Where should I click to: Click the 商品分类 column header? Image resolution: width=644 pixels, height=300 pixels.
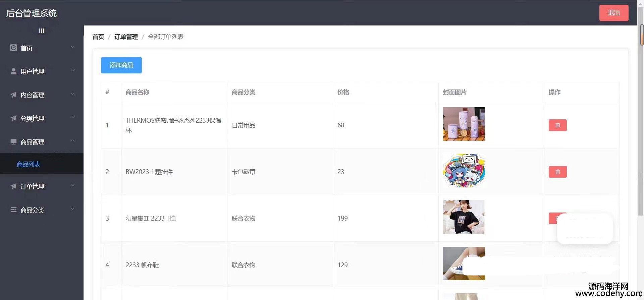coord(244,92)
